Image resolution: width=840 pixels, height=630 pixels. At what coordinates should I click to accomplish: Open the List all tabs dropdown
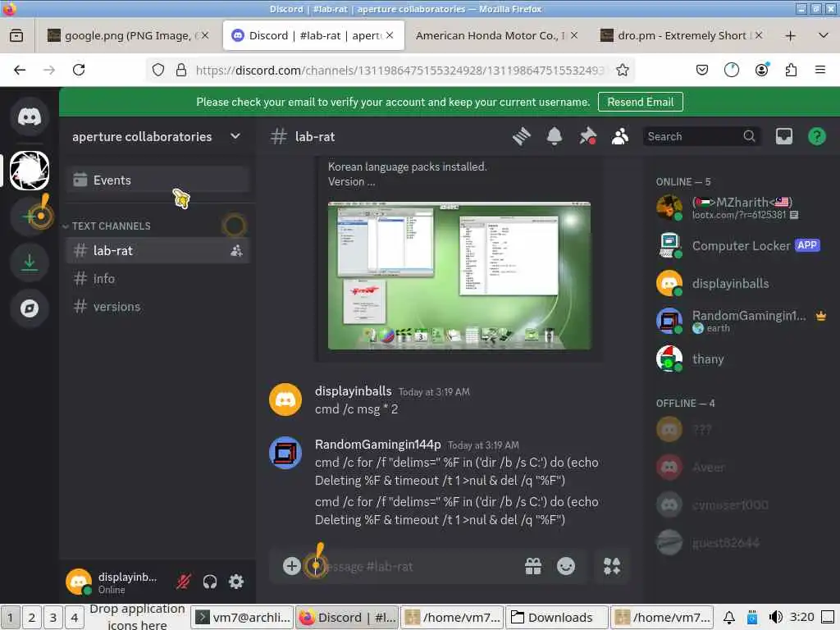(824, 36)
